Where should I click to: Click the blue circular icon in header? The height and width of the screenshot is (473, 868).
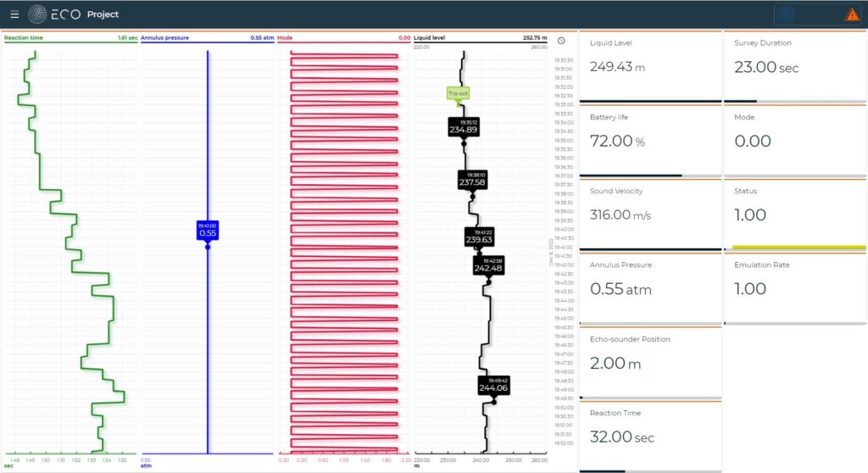[x=787, y=14]
